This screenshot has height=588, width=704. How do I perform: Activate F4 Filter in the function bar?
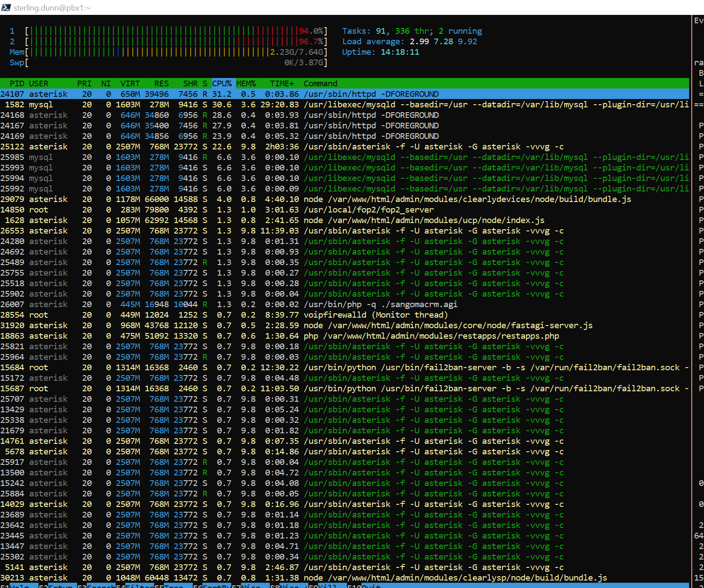(x=135, y=586)
